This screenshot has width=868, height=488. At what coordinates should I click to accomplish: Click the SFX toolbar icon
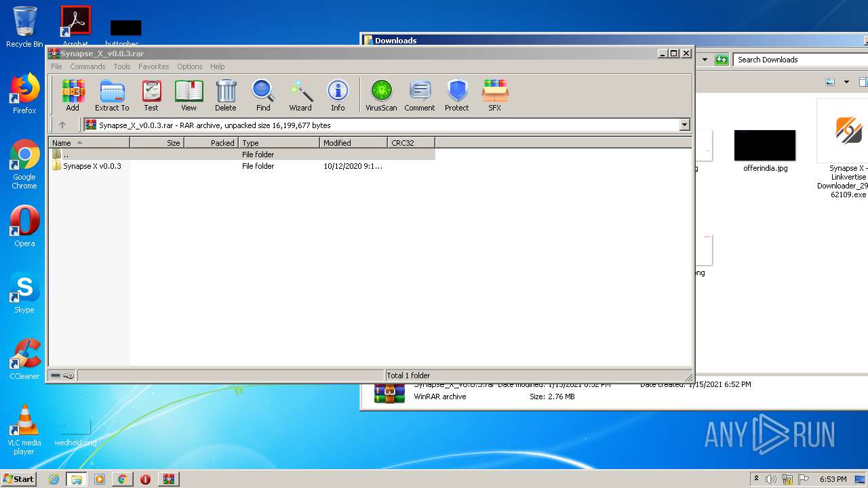click(x=495, y=95)
